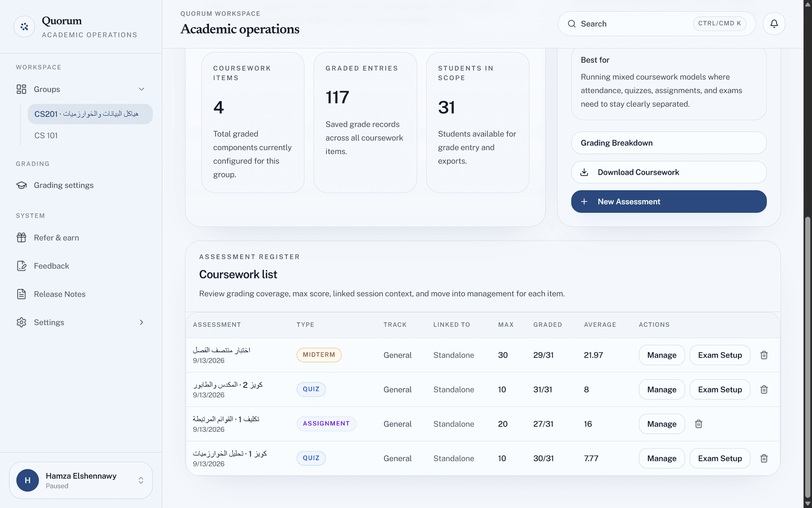Open notifications bell icon
The width and height of the screenshot is (812, 508).
coord(774,24)
